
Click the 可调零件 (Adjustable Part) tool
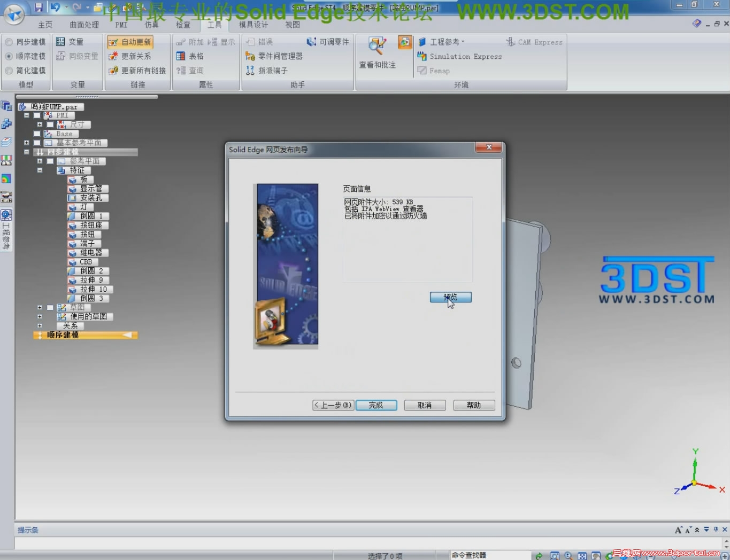coord(328,42)
